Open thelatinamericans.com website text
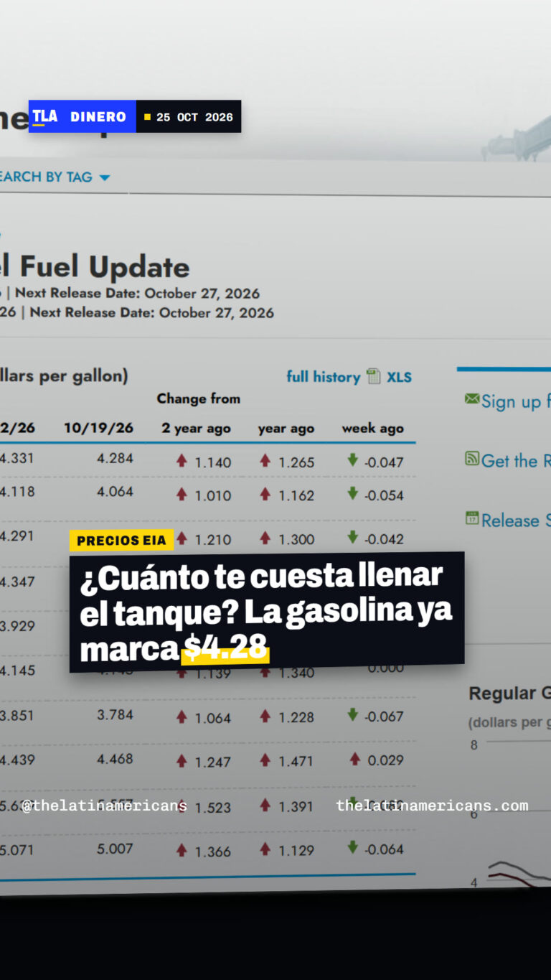The image size is (551, 980). pyautogui.click(x=432, y=806)
